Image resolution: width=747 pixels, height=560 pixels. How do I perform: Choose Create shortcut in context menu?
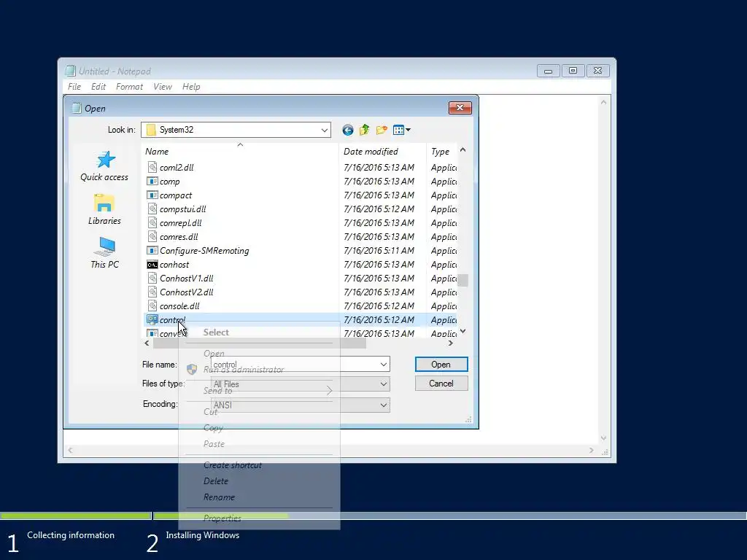pyautogui.click(x=233, y=464)
